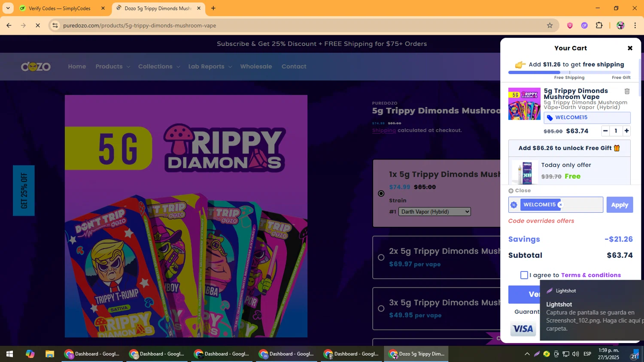Click Shipping link under product price
Screen dimensions: 644x362
[x=384, y=130]
